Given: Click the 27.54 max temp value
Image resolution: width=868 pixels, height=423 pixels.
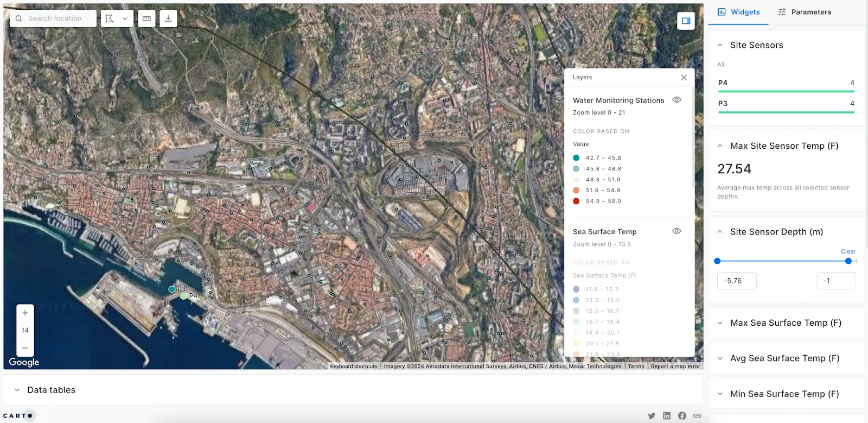Looking at the screenshot, I should point(734,169).
